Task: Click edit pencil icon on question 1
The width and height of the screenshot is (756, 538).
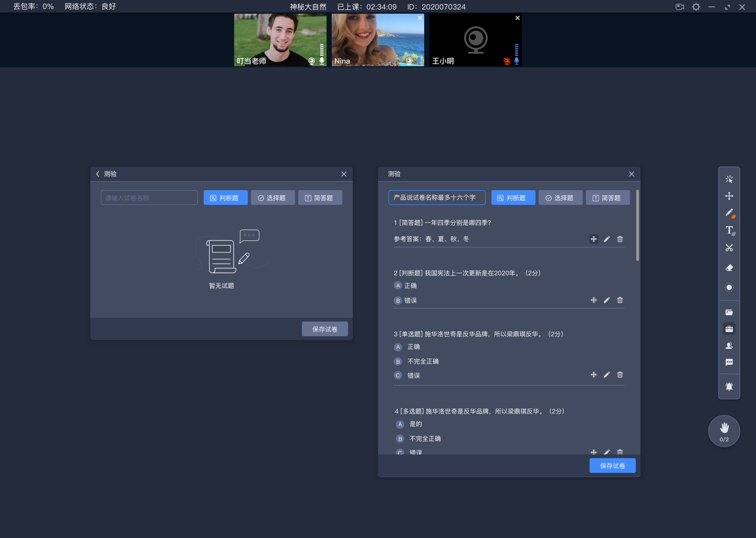Action: point(607,239)
